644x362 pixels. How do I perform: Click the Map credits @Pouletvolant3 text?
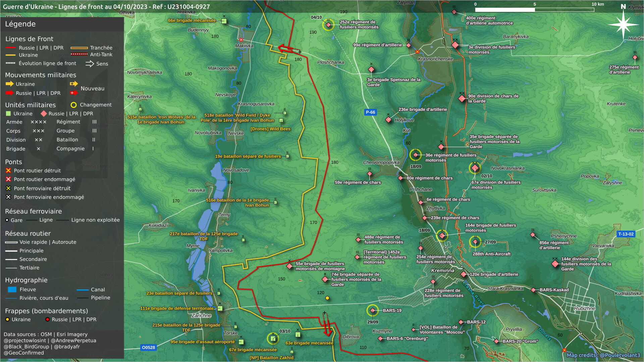(x=603, y=355)
